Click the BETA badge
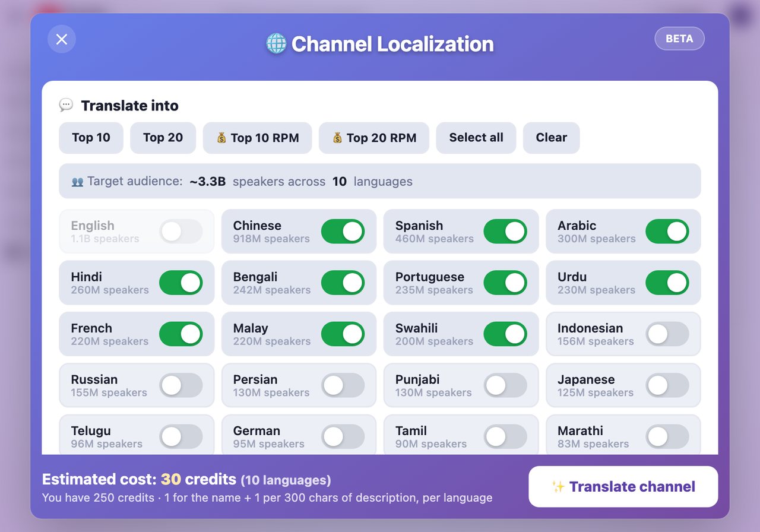 coord(679,39)
